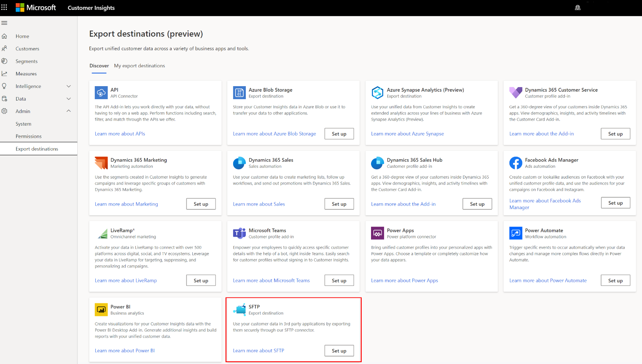Set up Microsoft Teams add-in
Screen dimensions: 642x364
[x=339, y=281]
